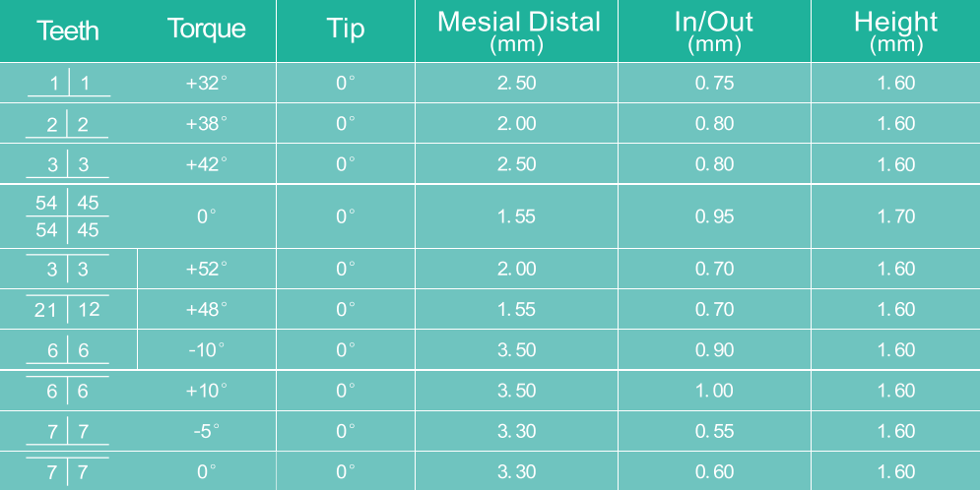Select the Tip column header

(345, 30)
